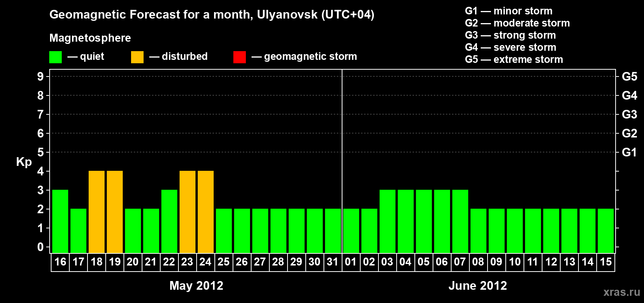Click date label 13 on axis

[569, 262]
